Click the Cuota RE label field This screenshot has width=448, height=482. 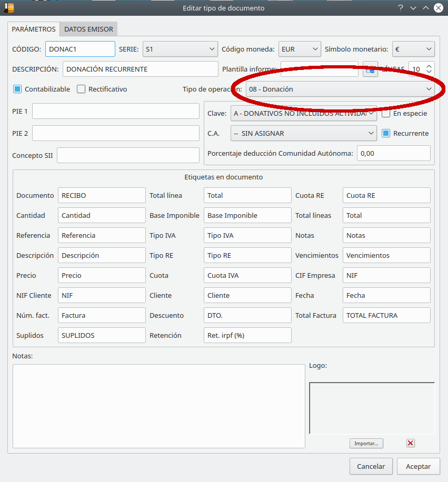click(x=386, y=196)
